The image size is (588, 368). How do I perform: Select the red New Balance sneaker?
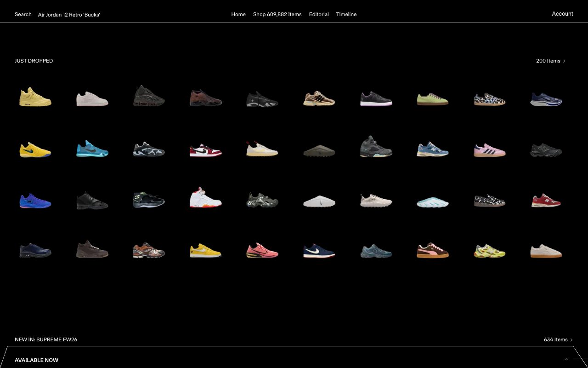point(546,201)
